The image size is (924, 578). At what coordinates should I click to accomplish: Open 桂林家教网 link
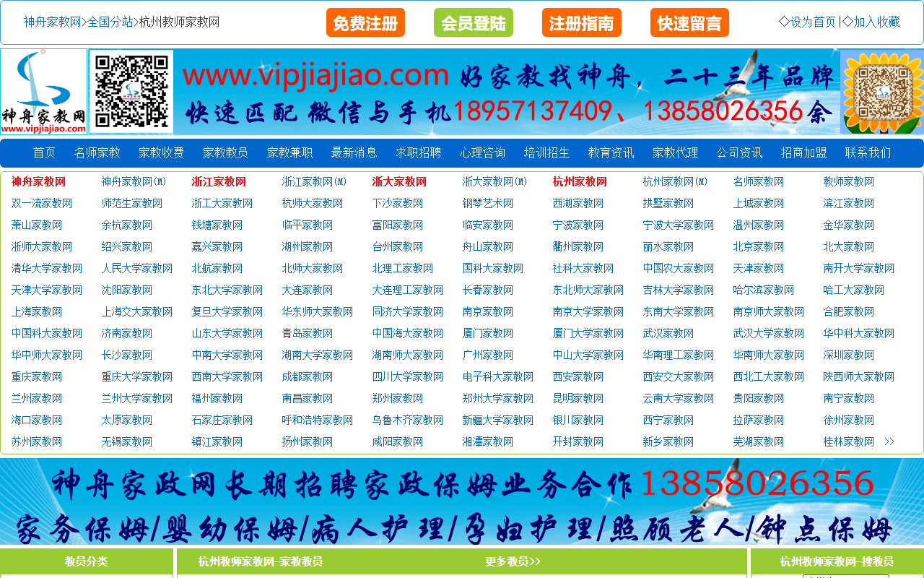pos(849,441)
